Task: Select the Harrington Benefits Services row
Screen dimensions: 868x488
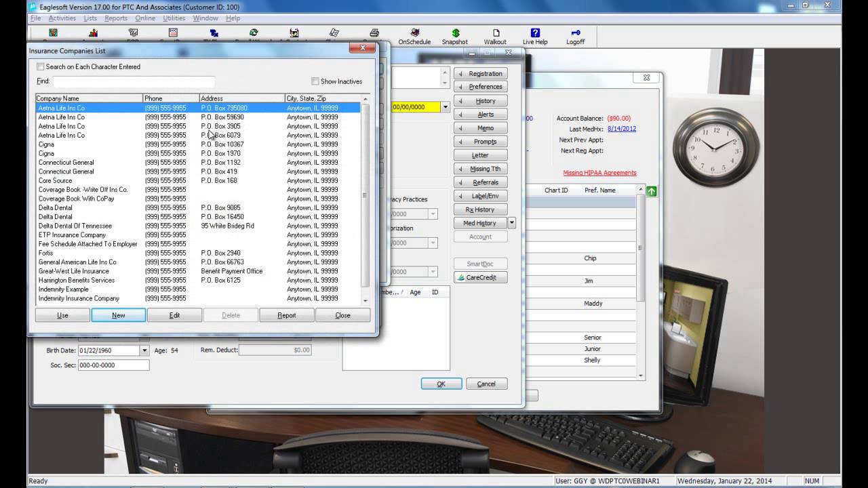Action: pyautogui.click(x=198, y=280)
